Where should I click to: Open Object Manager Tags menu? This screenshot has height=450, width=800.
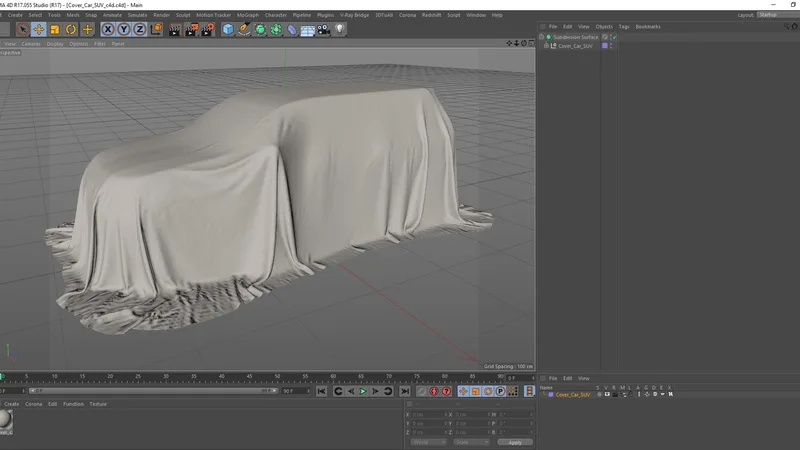(624, 27)
